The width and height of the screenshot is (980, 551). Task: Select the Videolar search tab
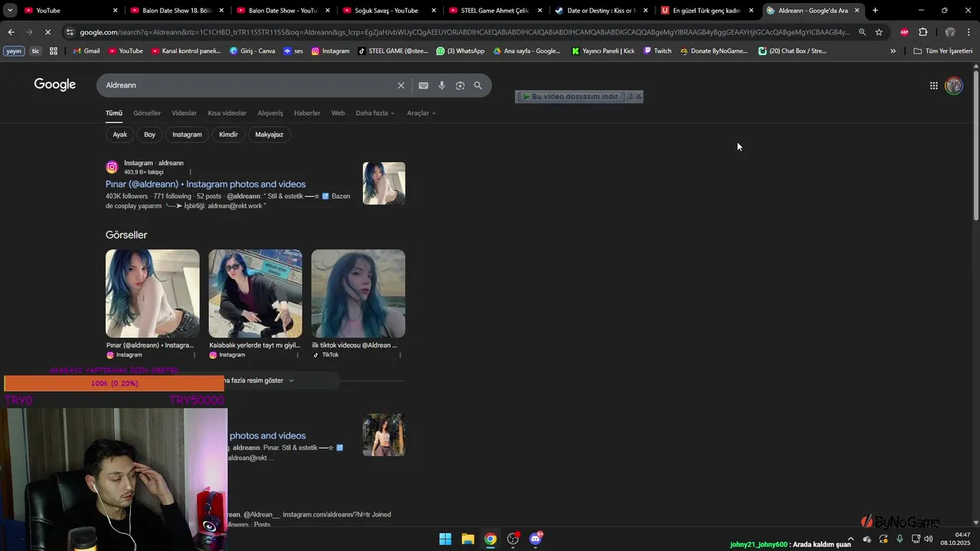tap(184, 113)
